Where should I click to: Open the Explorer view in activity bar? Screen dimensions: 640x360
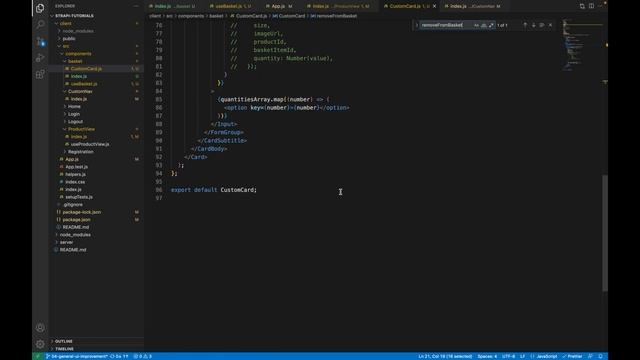pyautogui.click(x=40, y=8)
